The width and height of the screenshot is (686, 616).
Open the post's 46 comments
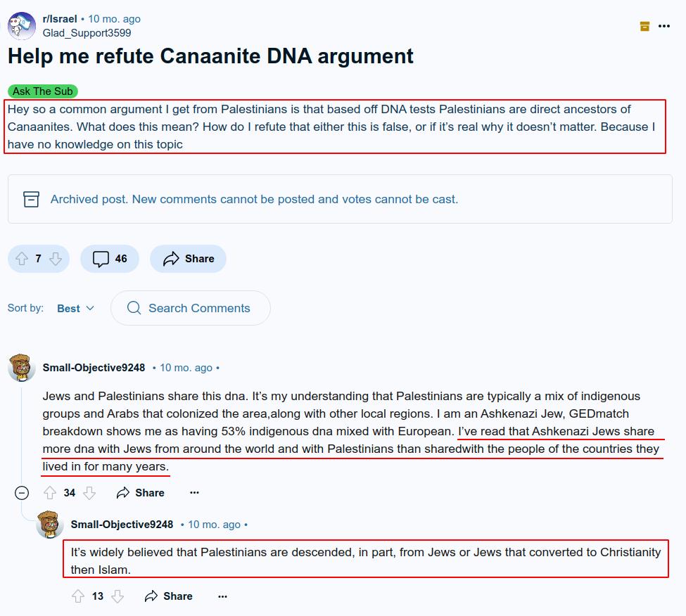[x=110, y=259]
